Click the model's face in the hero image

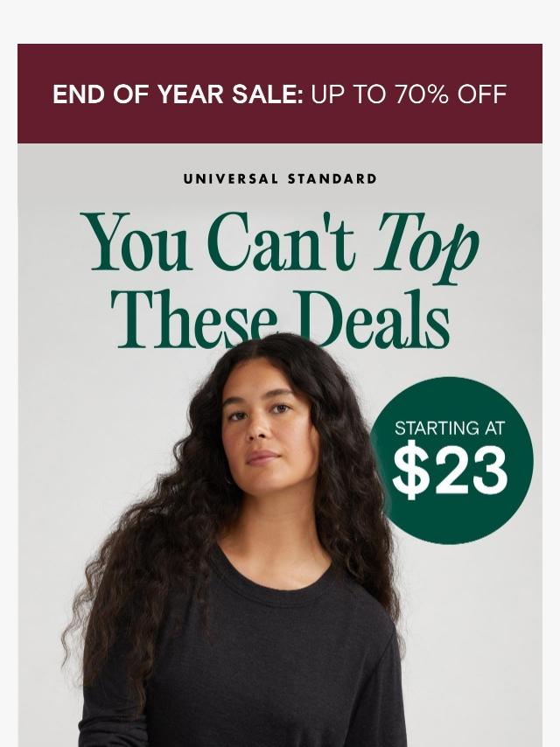269,429
